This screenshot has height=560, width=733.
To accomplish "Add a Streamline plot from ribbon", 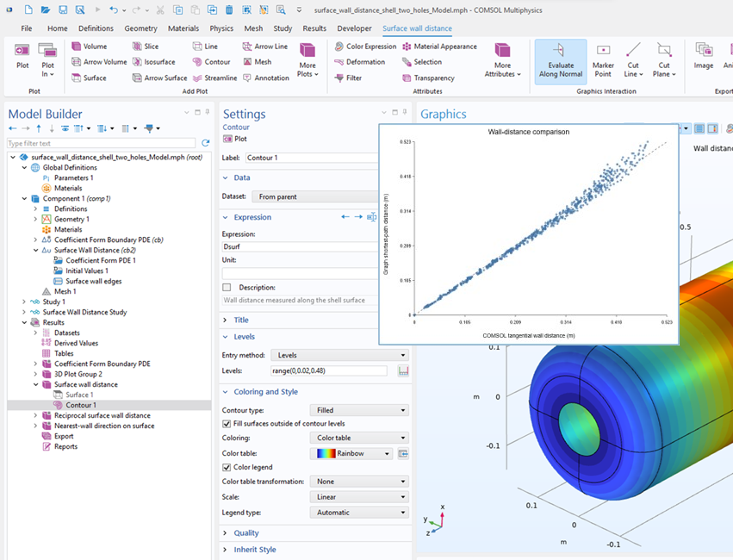I will (x=215, y=78).
